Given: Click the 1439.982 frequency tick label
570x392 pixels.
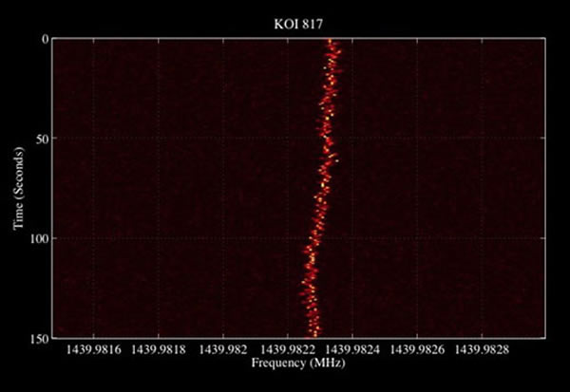Looking at the screenshot, I should pos(223,351).
